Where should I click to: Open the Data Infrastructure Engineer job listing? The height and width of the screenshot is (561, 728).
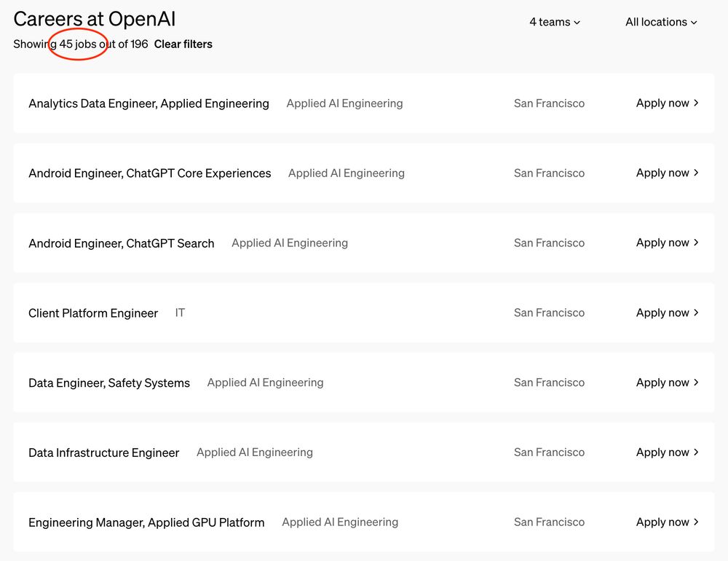click(x=103, y=453)
